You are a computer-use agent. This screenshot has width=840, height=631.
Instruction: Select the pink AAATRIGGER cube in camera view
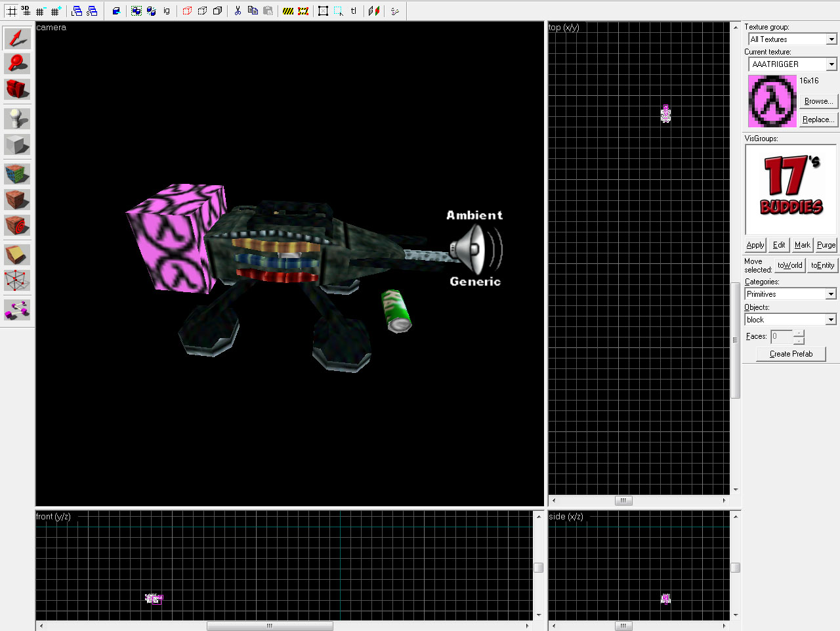(175, 238)
